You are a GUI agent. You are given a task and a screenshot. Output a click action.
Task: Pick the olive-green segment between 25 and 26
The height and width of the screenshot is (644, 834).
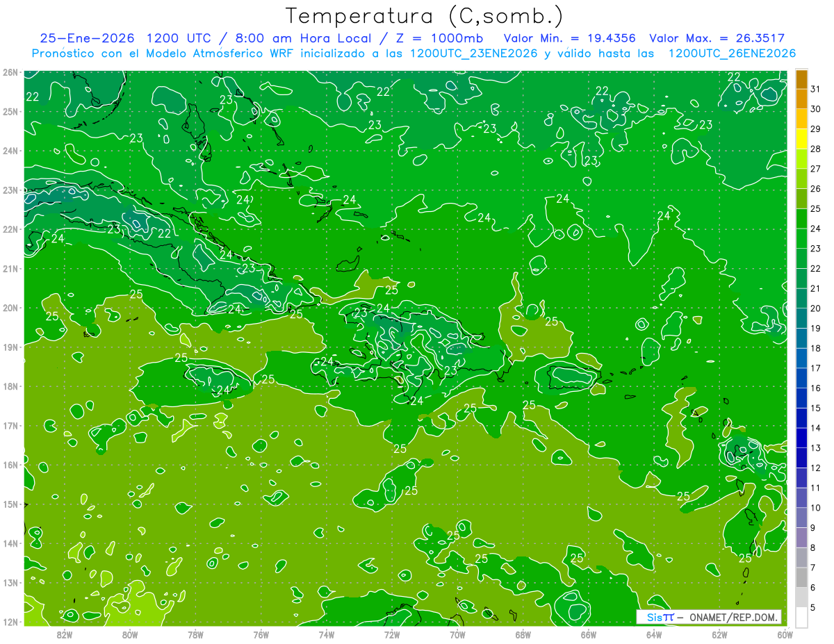tap(801, 199)
